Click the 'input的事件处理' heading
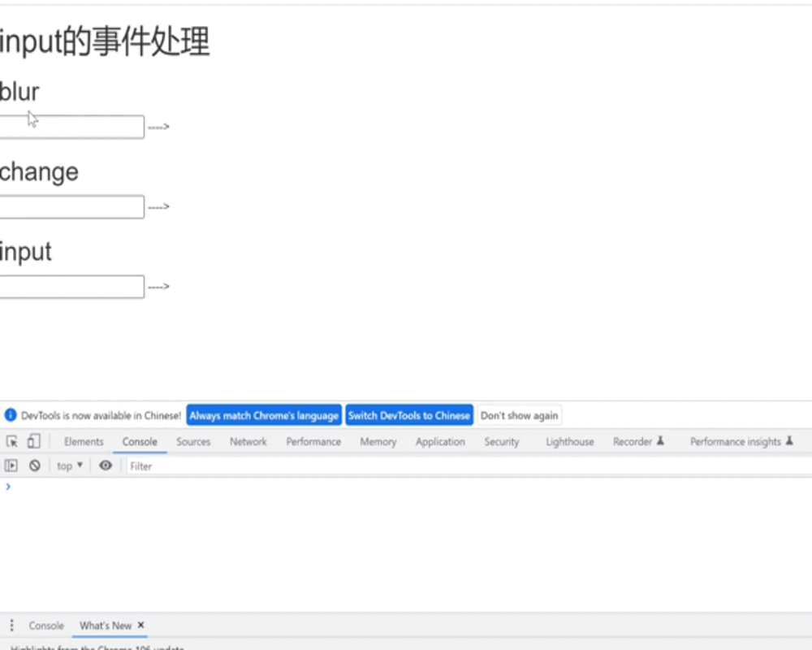 [105, 41]
